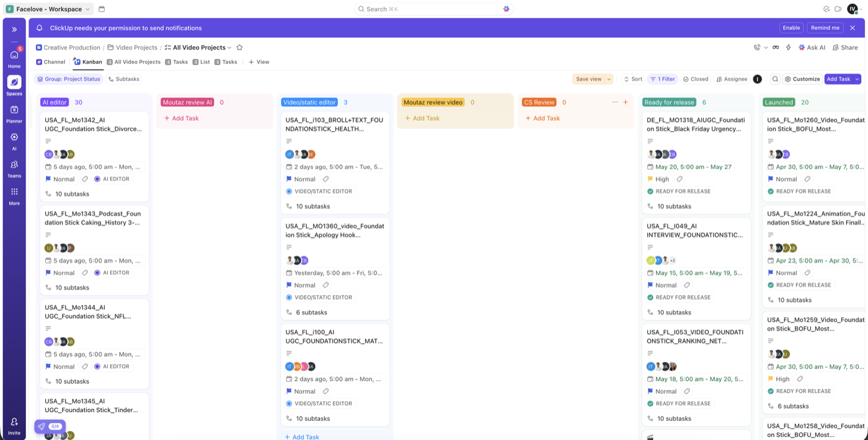Click description icon on USA_FL_i103 card
Image resolution: width=868 pixels, height=440 pixels.
pos(289,141)
